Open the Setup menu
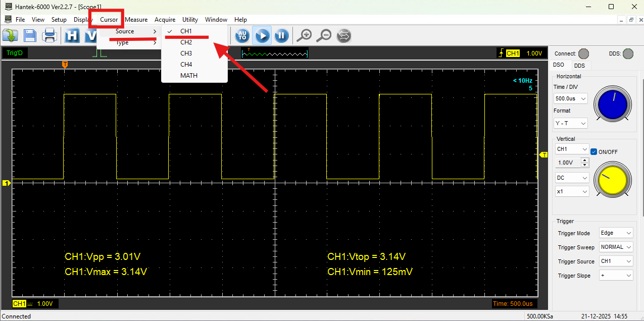This screenshot has height=321, width=644. click(x=59, y=20)
